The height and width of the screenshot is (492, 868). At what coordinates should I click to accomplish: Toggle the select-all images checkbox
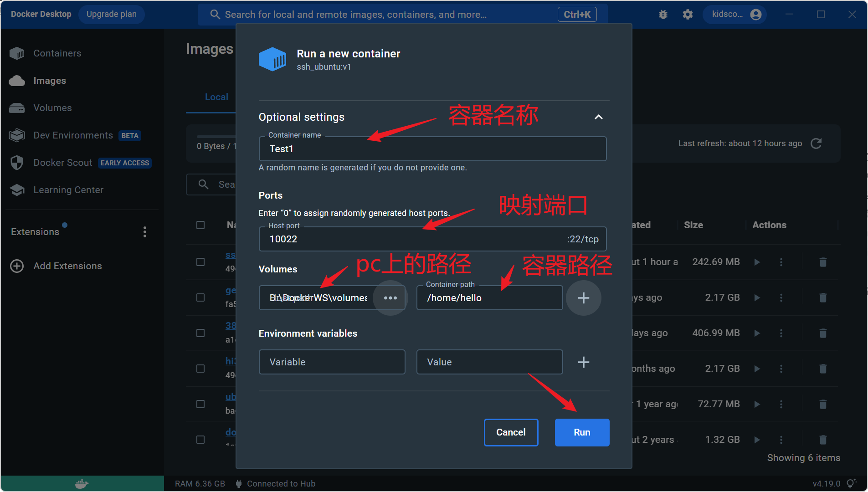pyautogui.click(x=200, y=225)
